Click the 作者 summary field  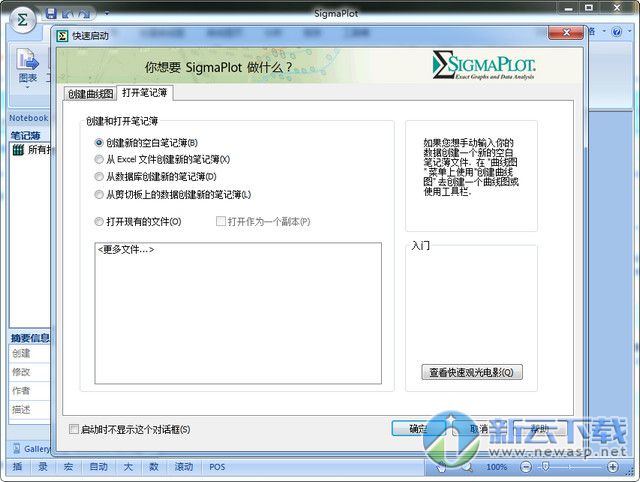[x=30, y=391]
